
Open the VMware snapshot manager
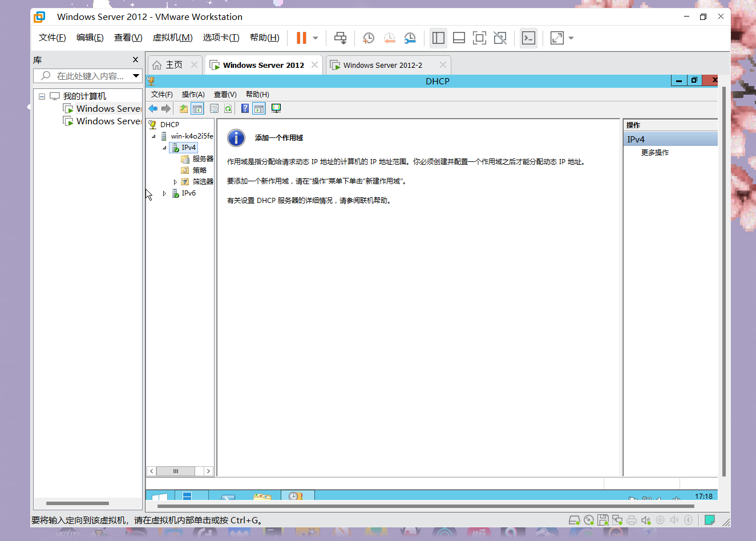click(x=410, y=38)
